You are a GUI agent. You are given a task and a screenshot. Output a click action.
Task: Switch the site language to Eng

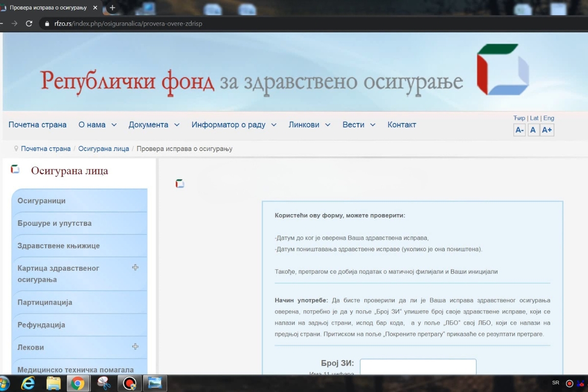coord(548,118)
